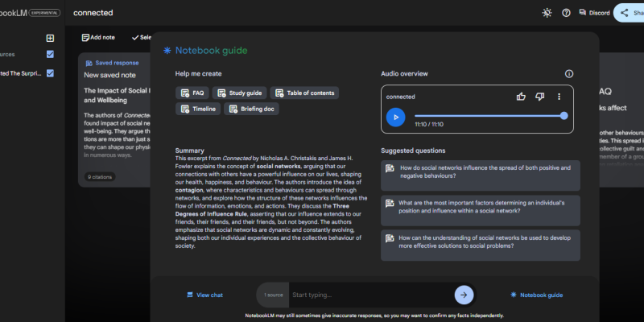The height and width of the screenshot is (322, 644).
Task: Click the 1 source chip
Action: pos(273,295)
